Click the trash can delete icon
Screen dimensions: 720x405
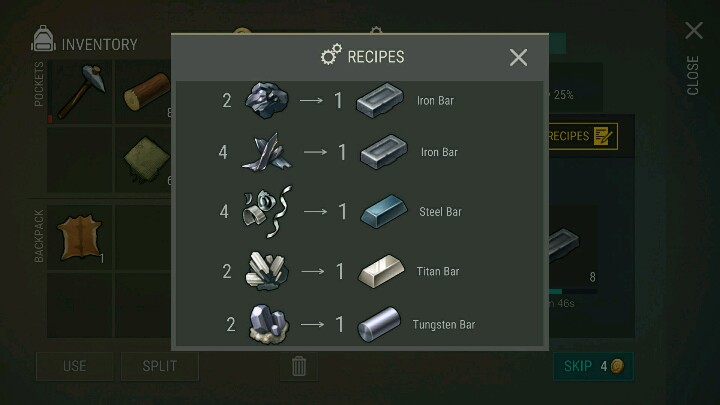click(x=298, y=366)
